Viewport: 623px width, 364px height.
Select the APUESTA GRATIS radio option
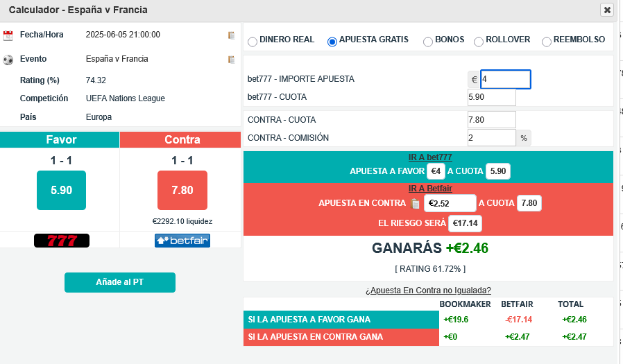pos(332,42)
